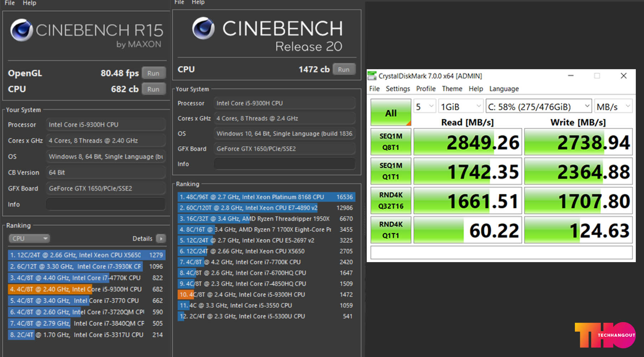Screen dimensions: 644x357
Task: Select R20 ranking row Core i5-3550
Action: coord(266,306)
